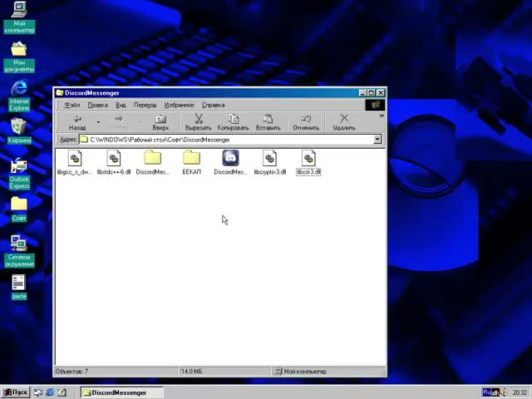Screen dimensions: 532x399
Task: Select the libssl-3.dll file
Action: [x=308, y=158]
